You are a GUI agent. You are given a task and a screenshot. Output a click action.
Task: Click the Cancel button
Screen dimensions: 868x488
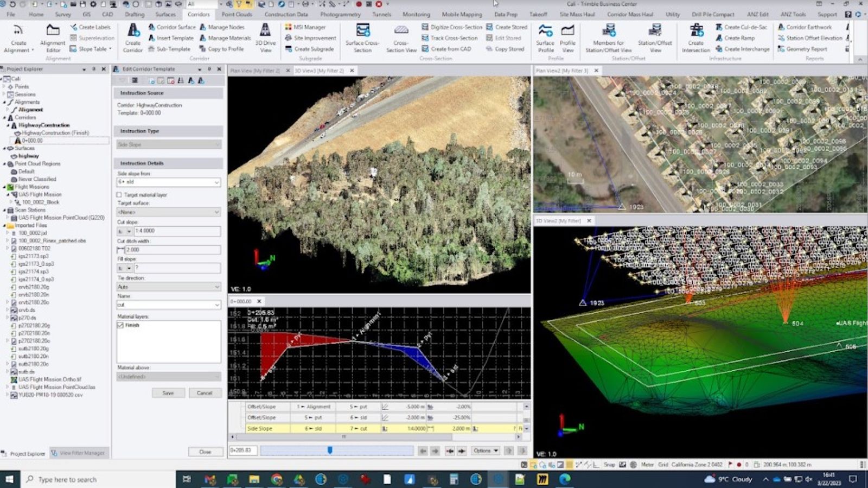205,393
